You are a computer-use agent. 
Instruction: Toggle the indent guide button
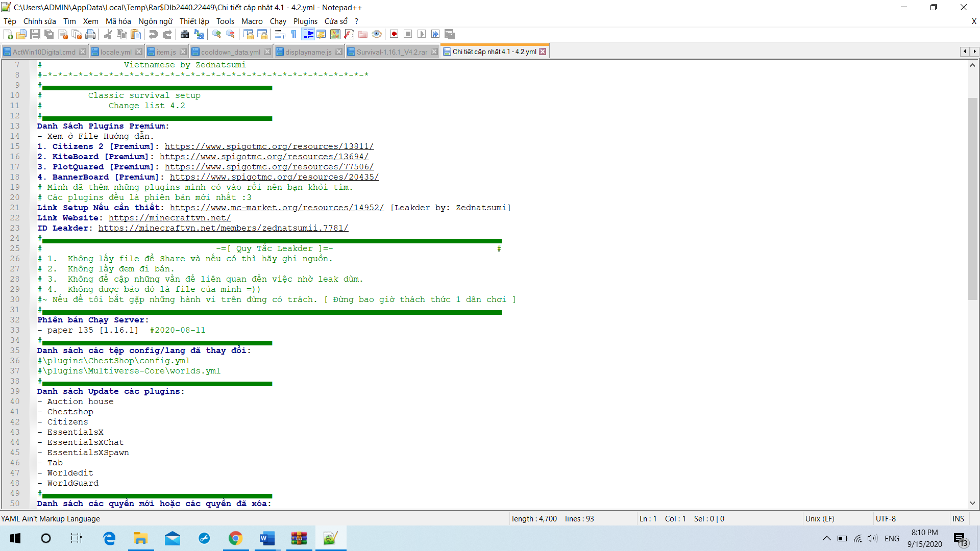pos(308,34)
